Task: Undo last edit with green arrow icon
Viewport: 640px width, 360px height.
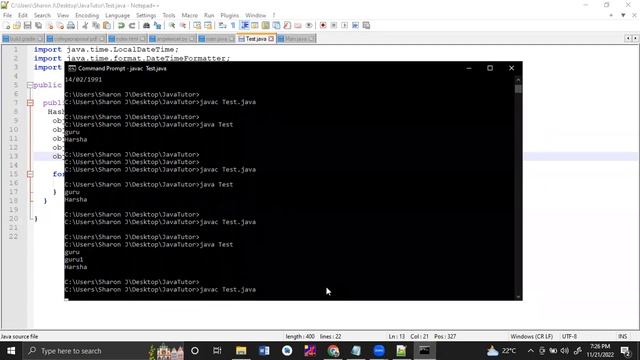Action: (x=121, y=25)
